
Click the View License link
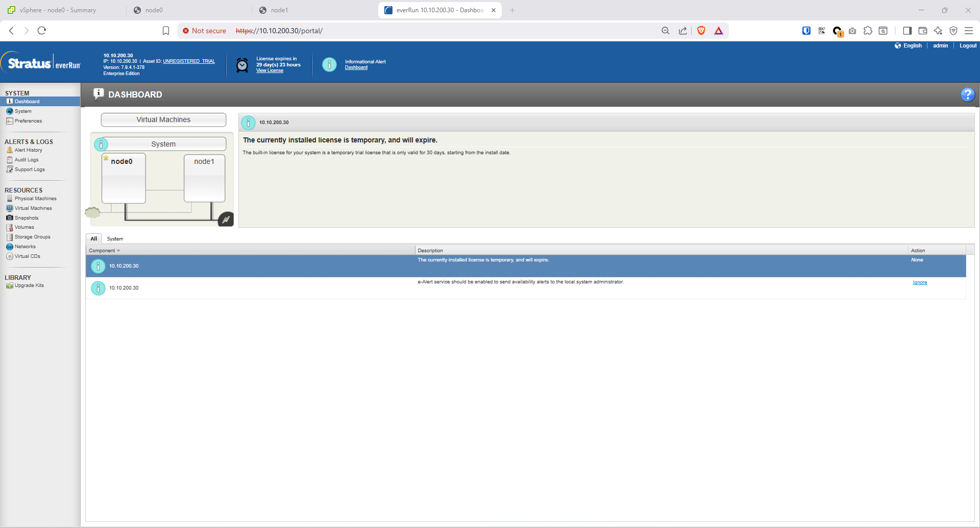[x=269, y=71]
